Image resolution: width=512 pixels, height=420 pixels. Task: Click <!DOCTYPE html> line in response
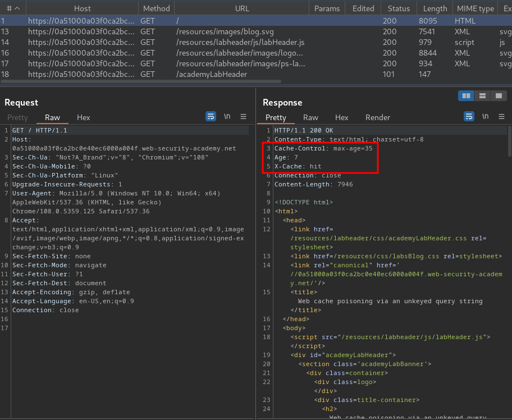click(x=304, y=202)
